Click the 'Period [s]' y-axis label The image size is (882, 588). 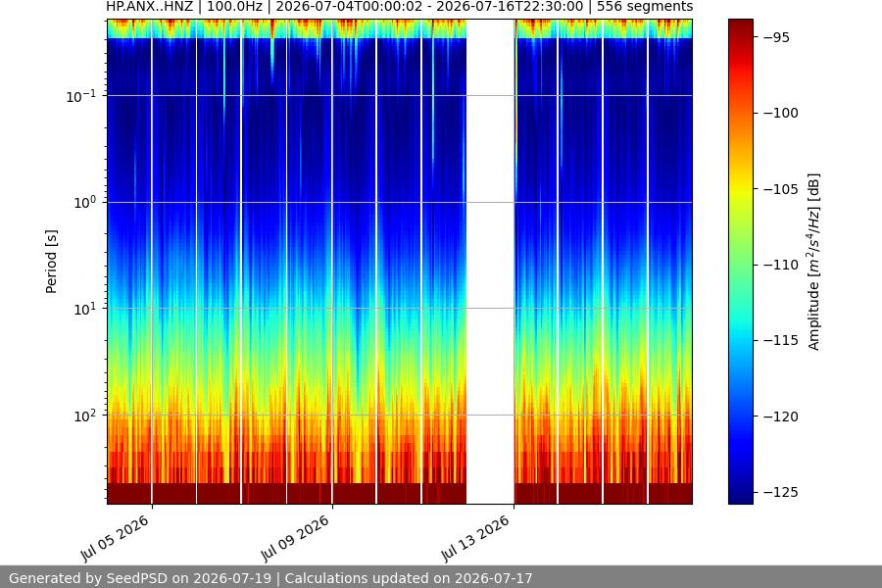(x=51, y=262)
